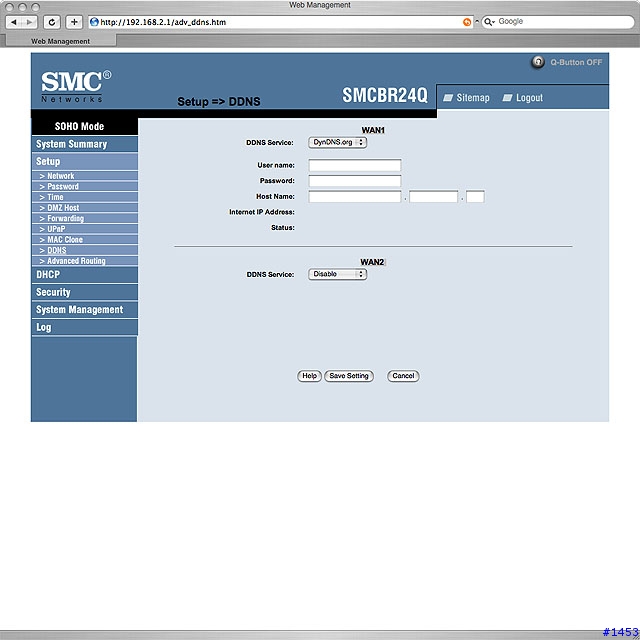Open the WAN1 DDNS Service dropdown

pos(338,142)
